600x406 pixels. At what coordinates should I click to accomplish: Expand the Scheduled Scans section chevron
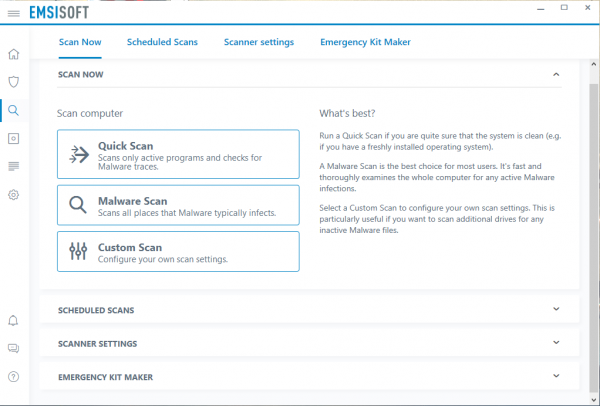pos(556,309)
